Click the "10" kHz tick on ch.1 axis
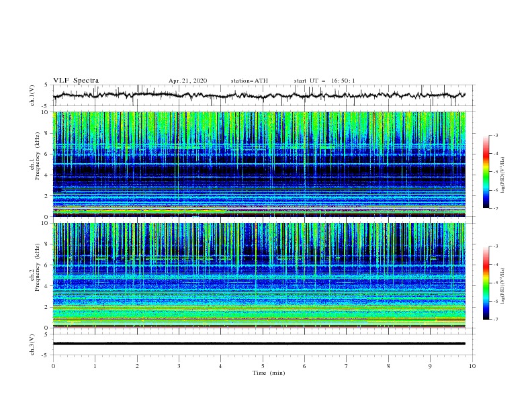The width and height of the screenshot is (532, 411). click(46, 112)
